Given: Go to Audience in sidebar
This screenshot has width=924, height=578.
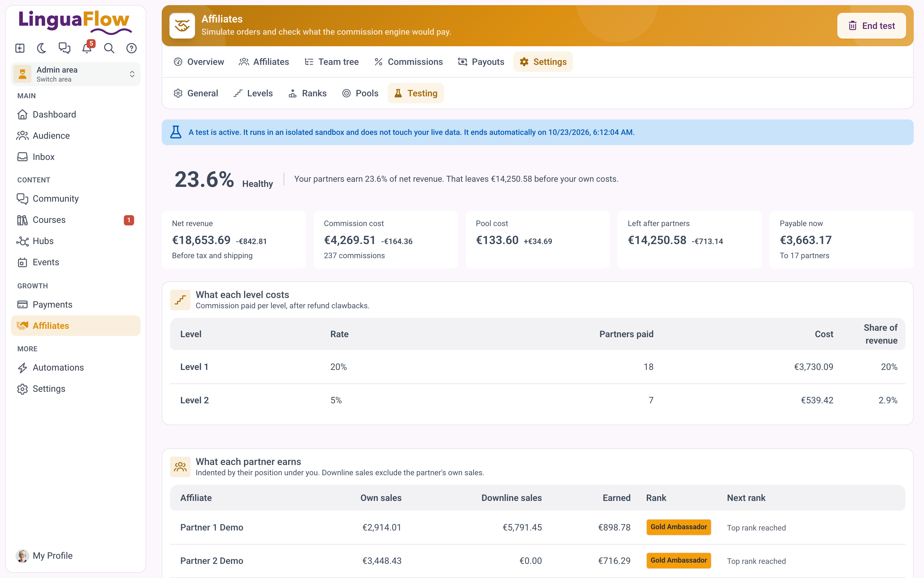Looking at the screenshot, I should [76, 135].
